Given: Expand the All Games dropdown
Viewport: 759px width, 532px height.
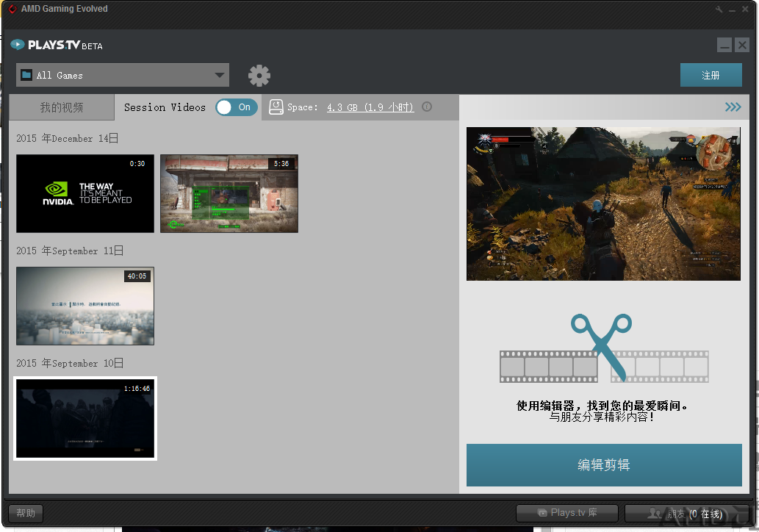Looking at the screenshot, I should point(123,75).
